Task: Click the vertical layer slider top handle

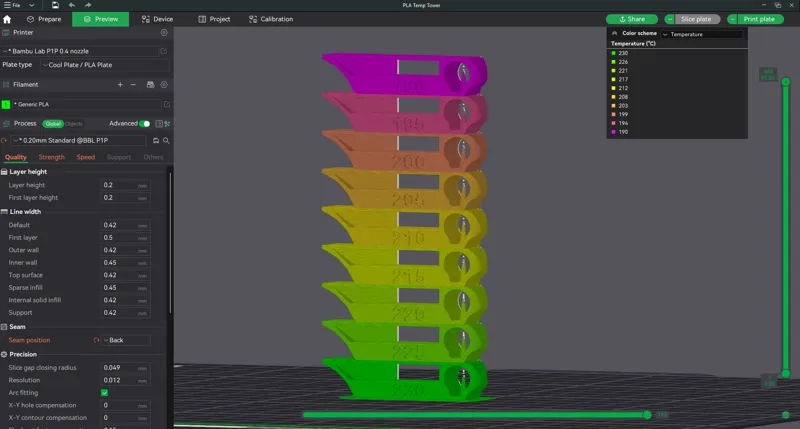Action: (786, 82)
